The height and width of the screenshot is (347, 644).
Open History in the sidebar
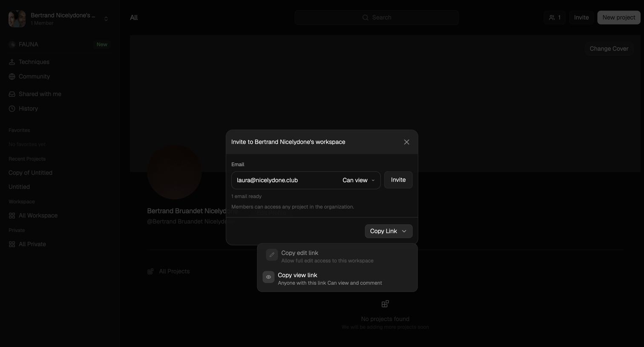click(x=60, y=109)
